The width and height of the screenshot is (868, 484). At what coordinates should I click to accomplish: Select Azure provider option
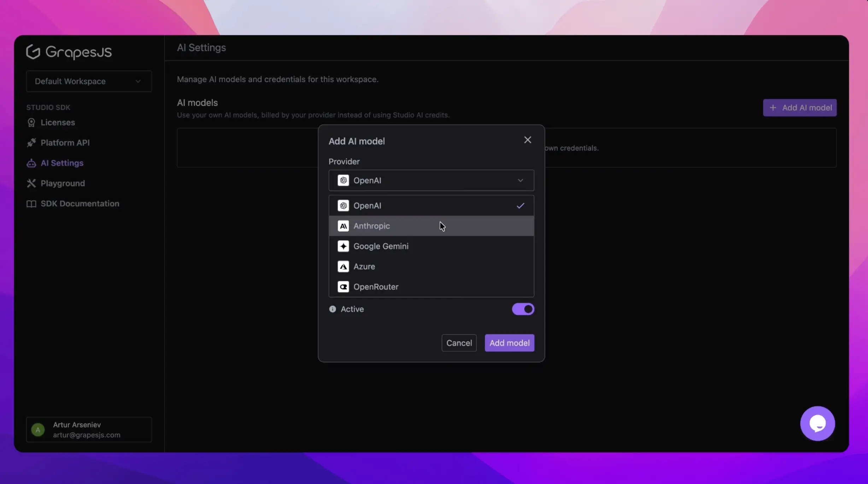[x=431, y=266]
